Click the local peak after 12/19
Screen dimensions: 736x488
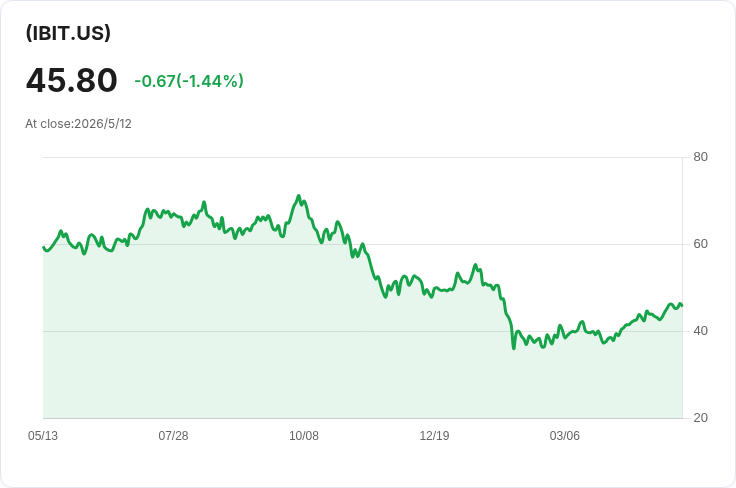click(x=475, y=265)
